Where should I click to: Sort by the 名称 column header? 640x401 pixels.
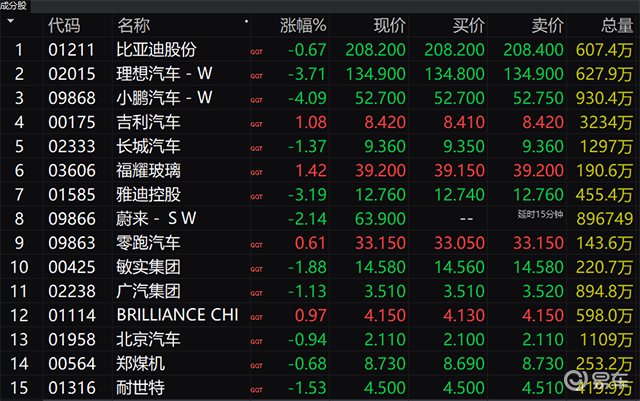point(133,25)
